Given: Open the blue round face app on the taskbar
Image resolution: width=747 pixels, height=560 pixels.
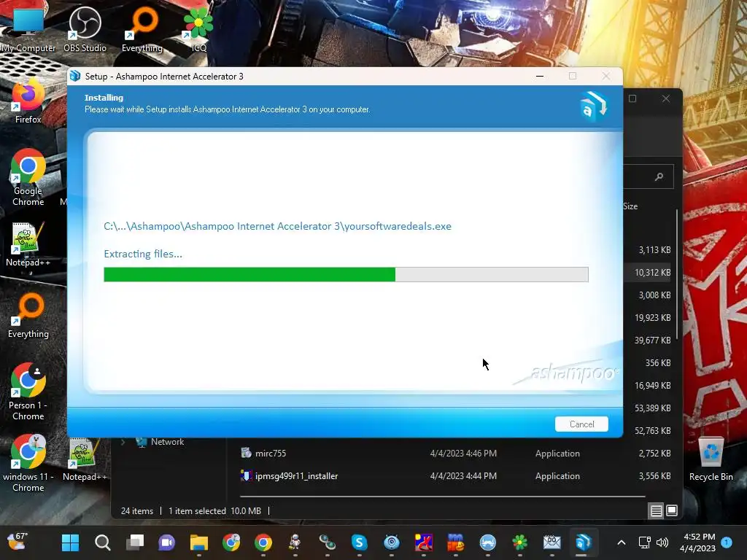Looking at the screenshot, I should click(x=488, y=542).
